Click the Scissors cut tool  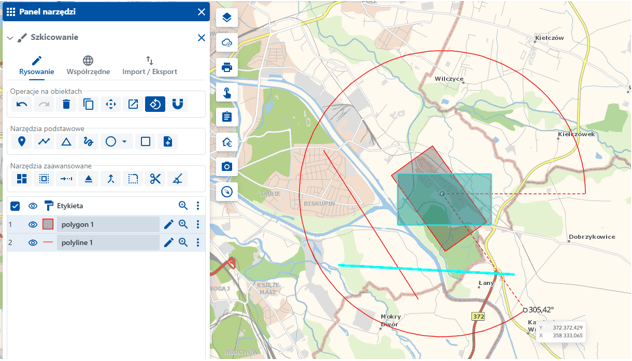tap(155, 179)
